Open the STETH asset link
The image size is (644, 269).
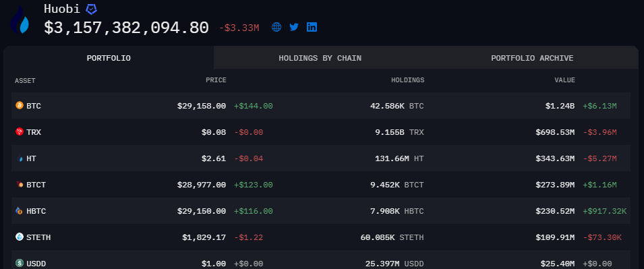click(x=38, y=237)
